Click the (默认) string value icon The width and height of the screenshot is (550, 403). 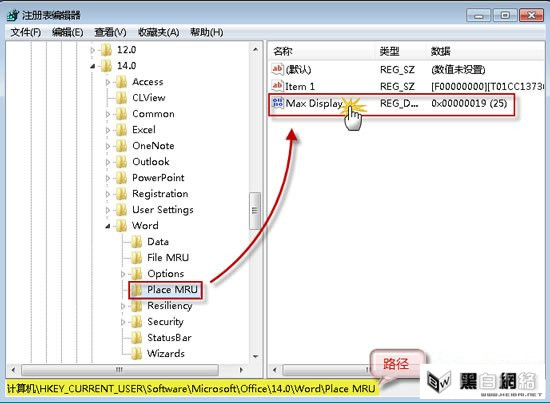[277, 69]
